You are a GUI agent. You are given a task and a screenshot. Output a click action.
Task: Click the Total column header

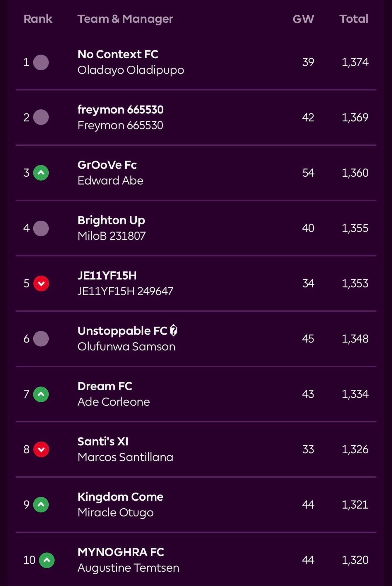click(353, 19)
